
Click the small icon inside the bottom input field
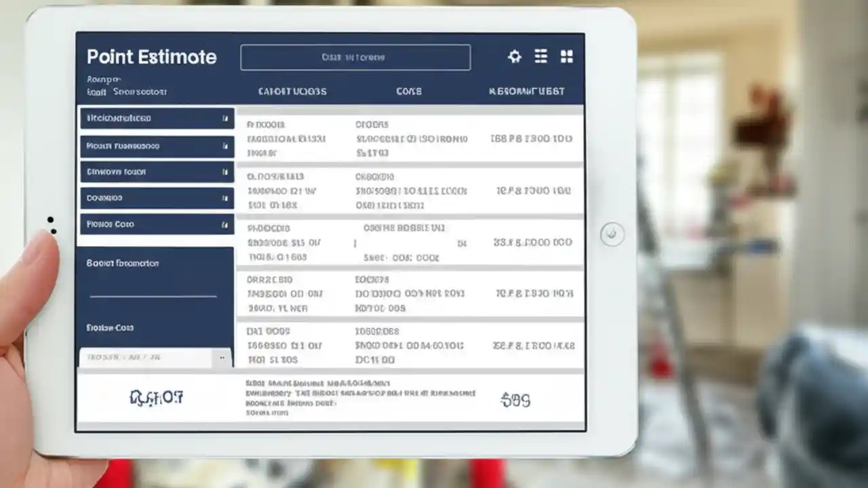pyautogui.click(x=221, y=357)
